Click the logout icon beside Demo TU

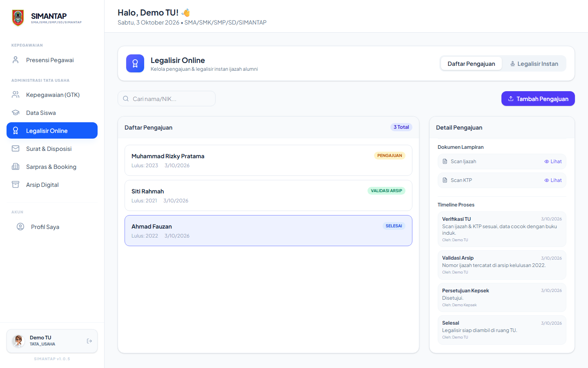point(89,341)
